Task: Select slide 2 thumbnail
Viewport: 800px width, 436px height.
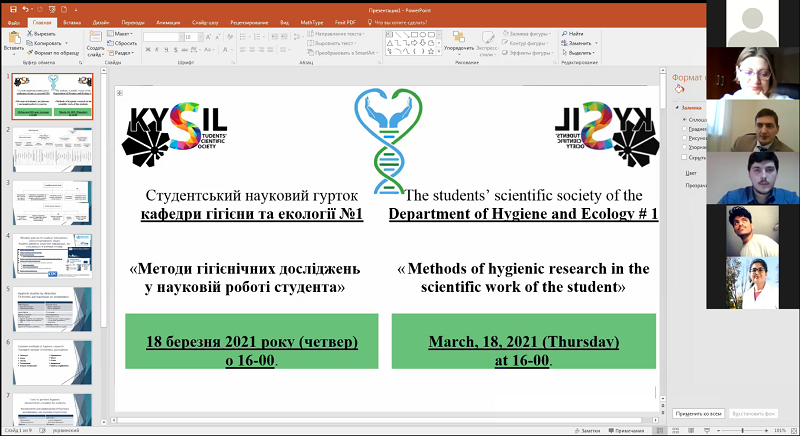Action: pyautogui.click(x=53, y=149)
